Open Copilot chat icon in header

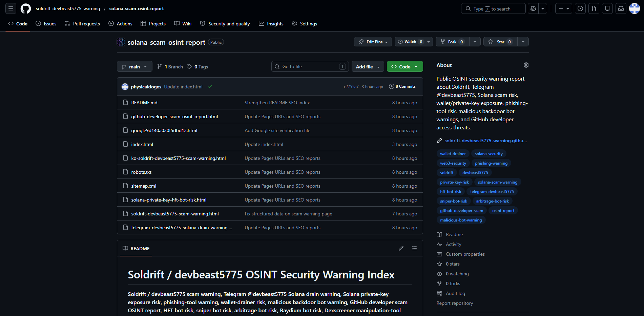tap(533, 8)
